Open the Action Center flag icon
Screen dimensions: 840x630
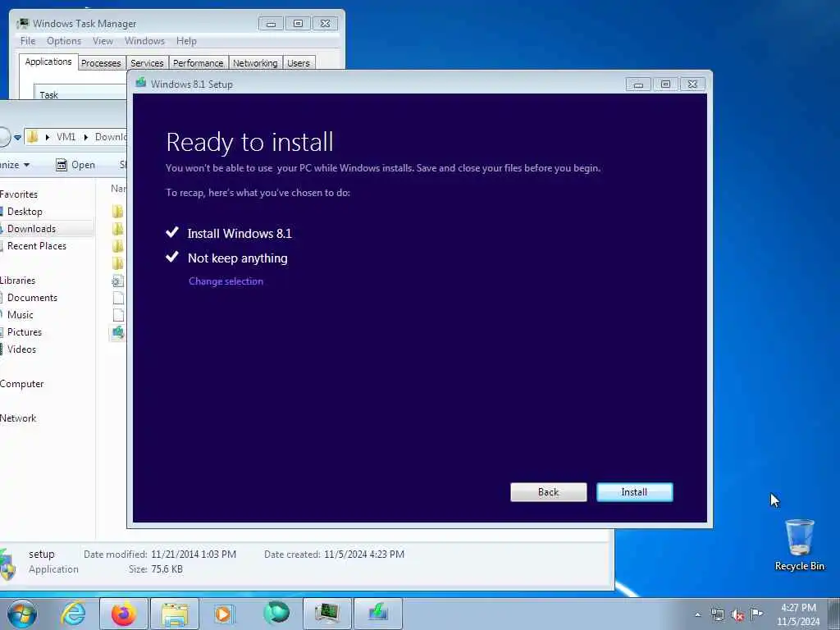(x=756, y=614)
